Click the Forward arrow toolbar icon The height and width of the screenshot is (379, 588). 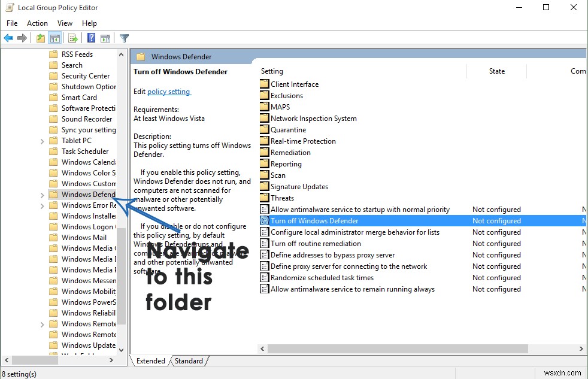tap(22, 38)
